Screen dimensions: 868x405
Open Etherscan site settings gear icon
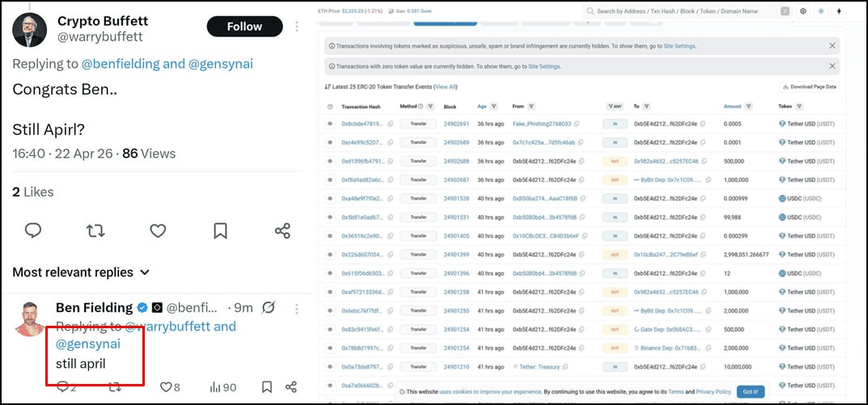[x=803, y=11]
